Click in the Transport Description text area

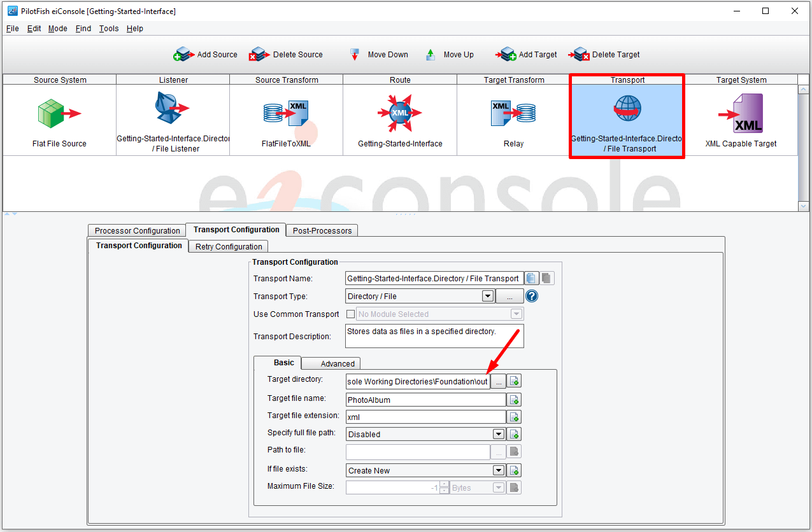click(434, 336)
